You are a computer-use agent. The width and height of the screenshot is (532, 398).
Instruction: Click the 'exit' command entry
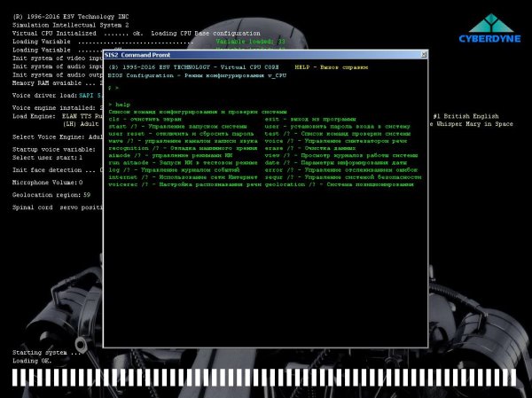pos(310,119)
